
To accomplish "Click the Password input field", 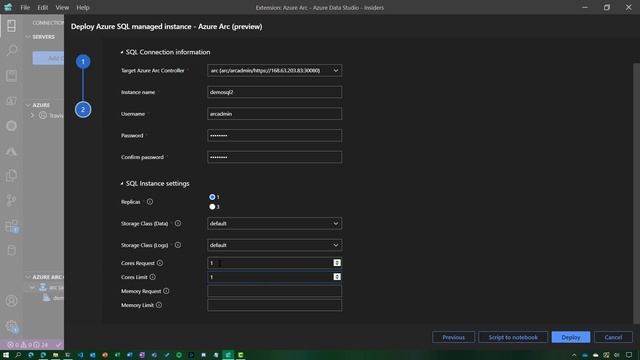I will 274,135.
